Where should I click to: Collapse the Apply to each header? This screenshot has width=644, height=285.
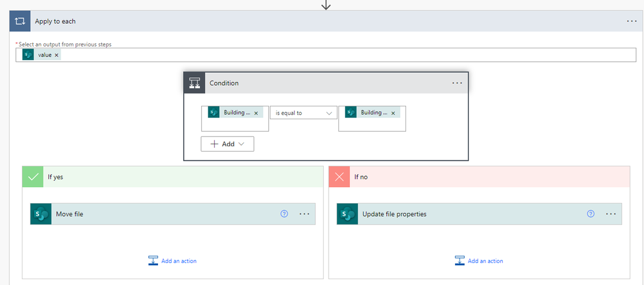pyautogui.click(x=326, y=21)
